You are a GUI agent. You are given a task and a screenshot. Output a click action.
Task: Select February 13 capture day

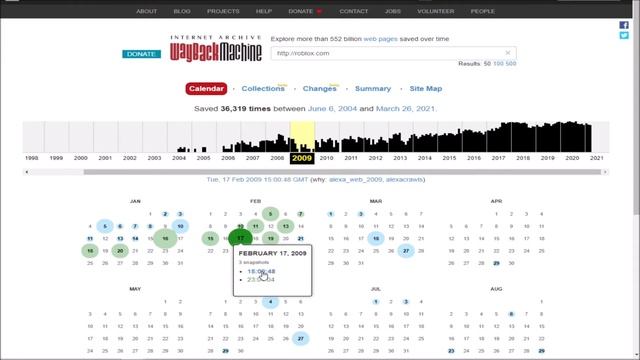pos(286,226)
